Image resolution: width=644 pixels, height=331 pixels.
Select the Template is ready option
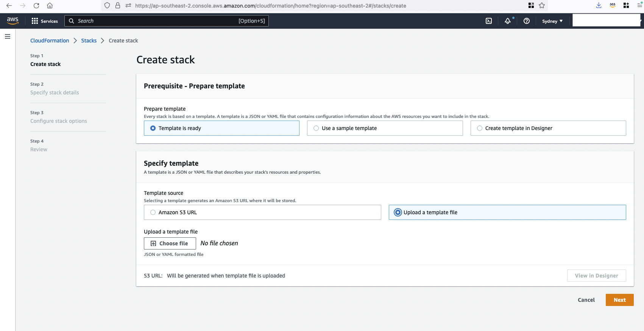tap(221, 128)
